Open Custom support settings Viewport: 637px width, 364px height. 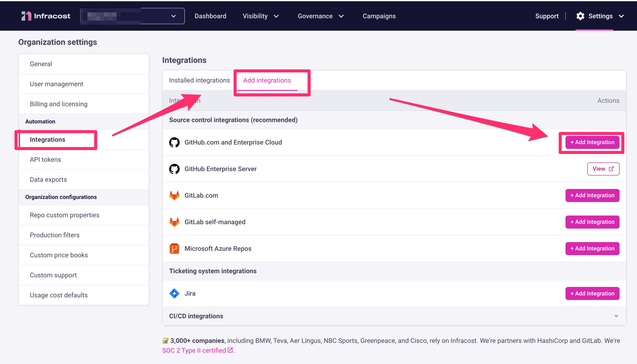coord(83,275)
